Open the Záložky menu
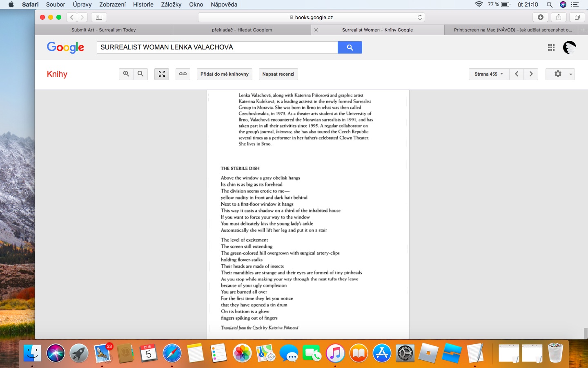The height and width of the screenshot is (368, 588). 171,4
